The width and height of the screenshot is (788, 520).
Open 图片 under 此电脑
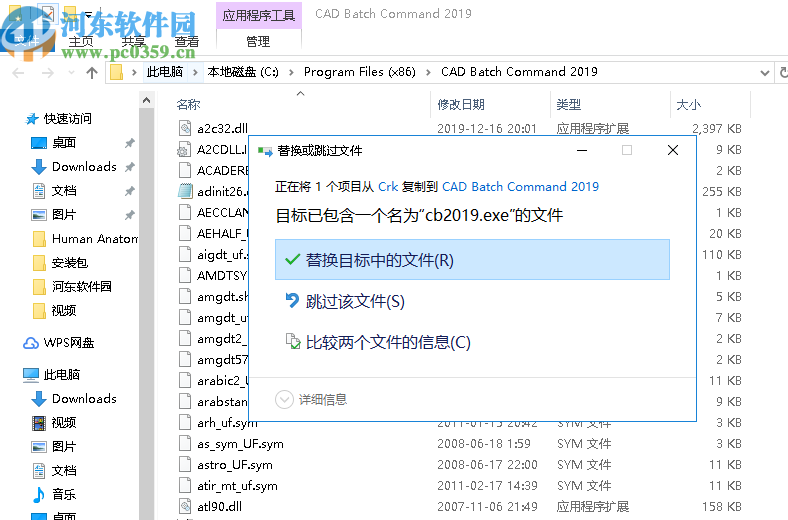coord(64,447)
